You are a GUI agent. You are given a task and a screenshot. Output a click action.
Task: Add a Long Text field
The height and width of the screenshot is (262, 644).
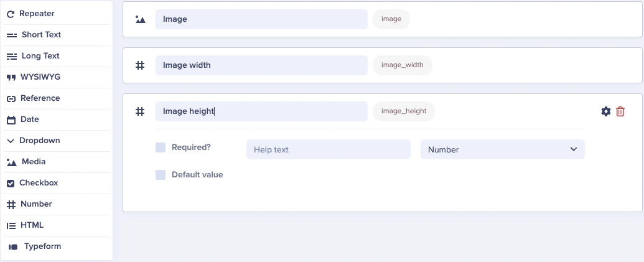(40, 56)
